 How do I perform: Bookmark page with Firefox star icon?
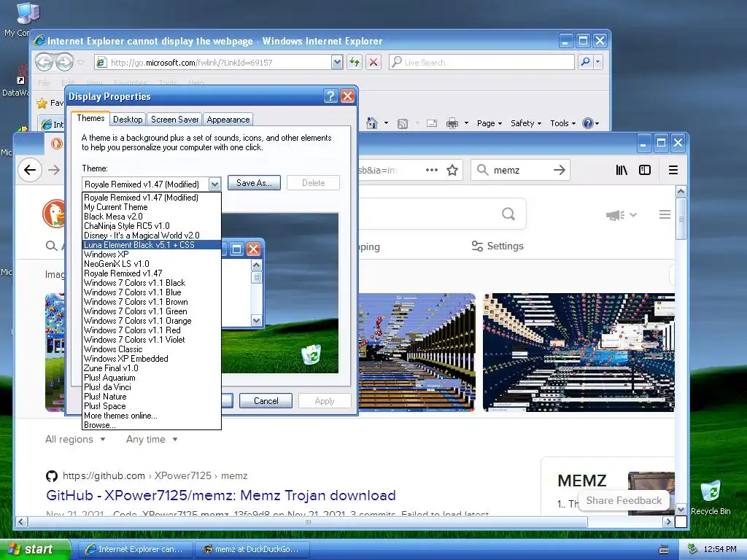(x=452, y=170)
